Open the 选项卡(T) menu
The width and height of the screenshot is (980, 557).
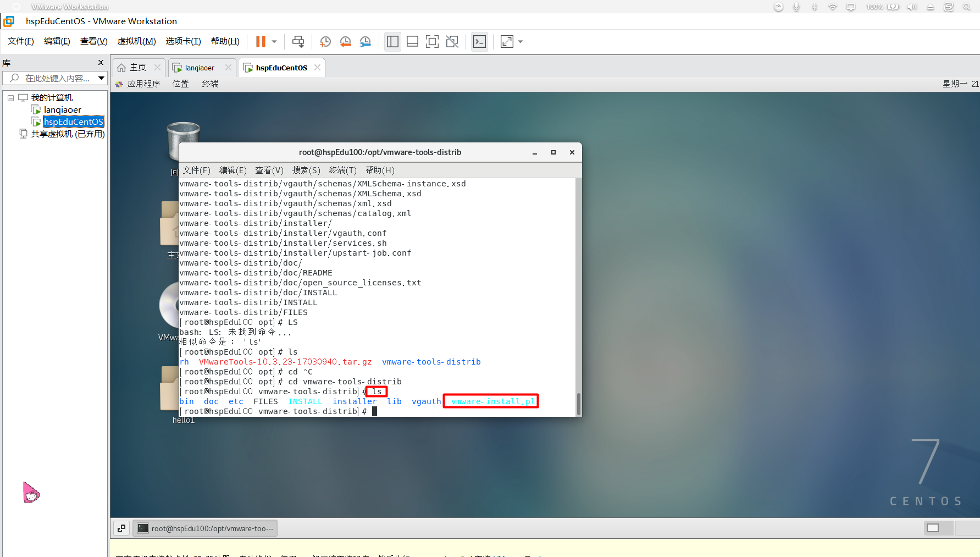[183, 41]
